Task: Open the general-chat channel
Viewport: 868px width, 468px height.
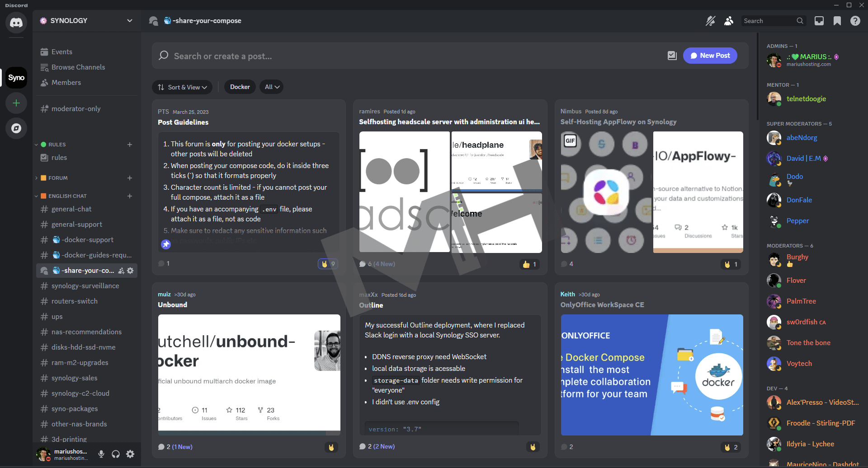Action: point(87,209)
